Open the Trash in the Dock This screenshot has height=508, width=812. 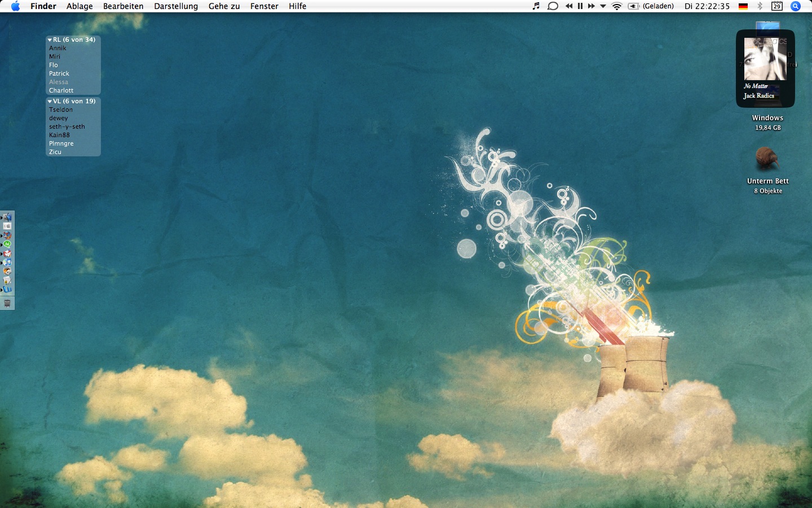pos(7,304)
